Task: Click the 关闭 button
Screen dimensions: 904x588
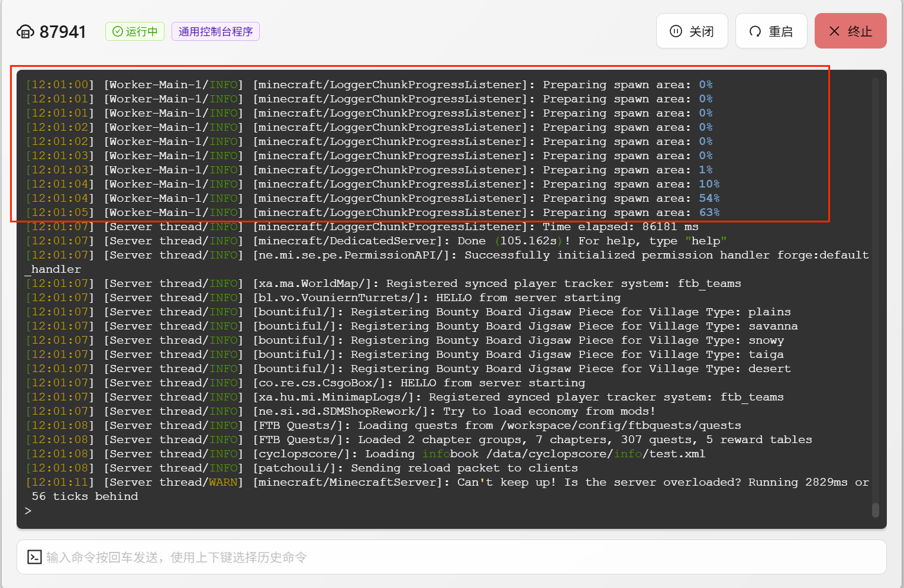Action: pos(692,31)
